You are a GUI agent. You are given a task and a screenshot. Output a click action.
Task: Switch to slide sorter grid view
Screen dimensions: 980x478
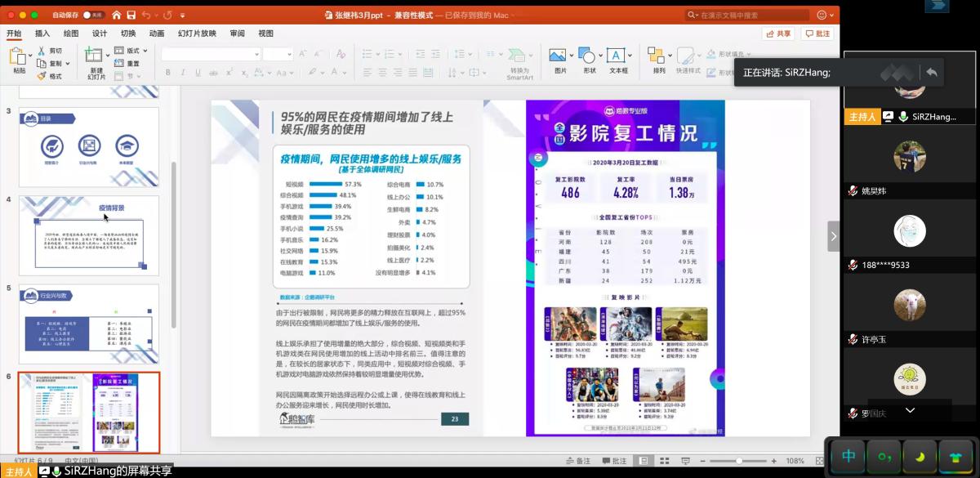662,461
